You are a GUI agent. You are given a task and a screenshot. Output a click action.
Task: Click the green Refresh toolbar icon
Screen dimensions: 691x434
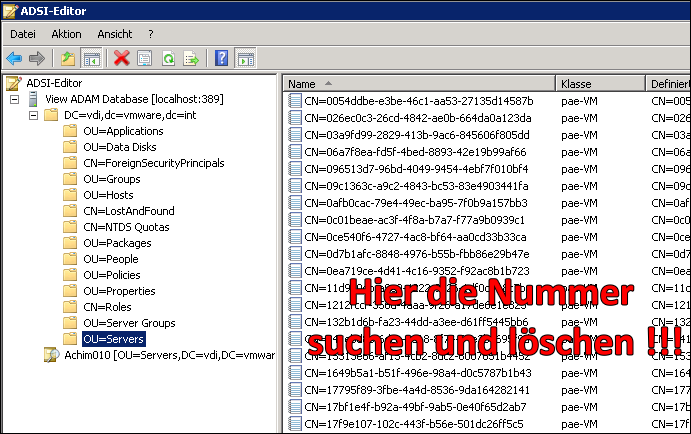point(168,58)
